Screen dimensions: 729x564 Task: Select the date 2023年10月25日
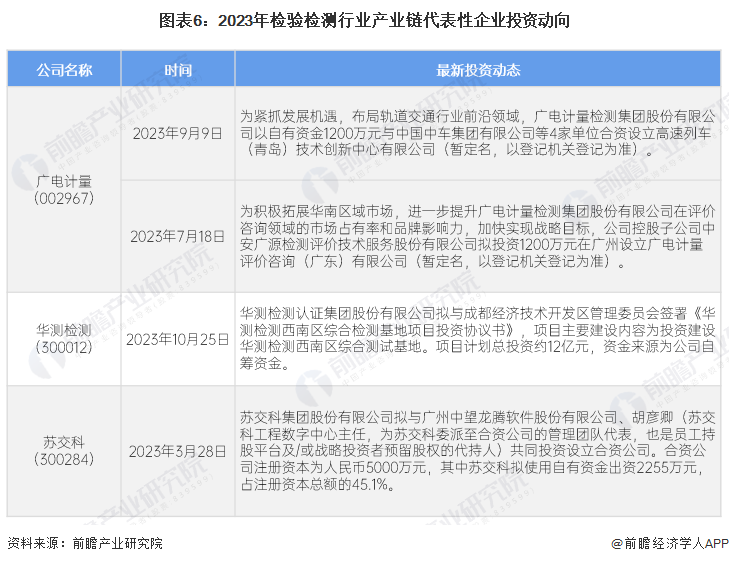click(x=178, y=339)
